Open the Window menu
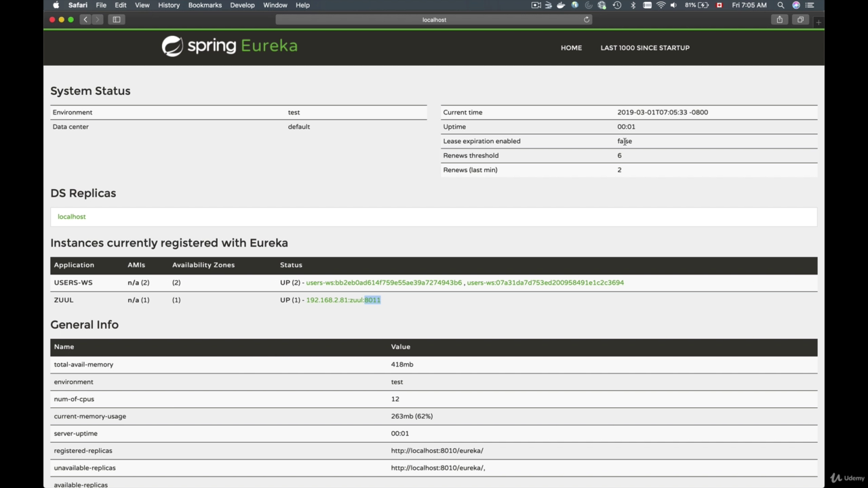The height and width of the screenshot is (488, 868). point(275,5)
